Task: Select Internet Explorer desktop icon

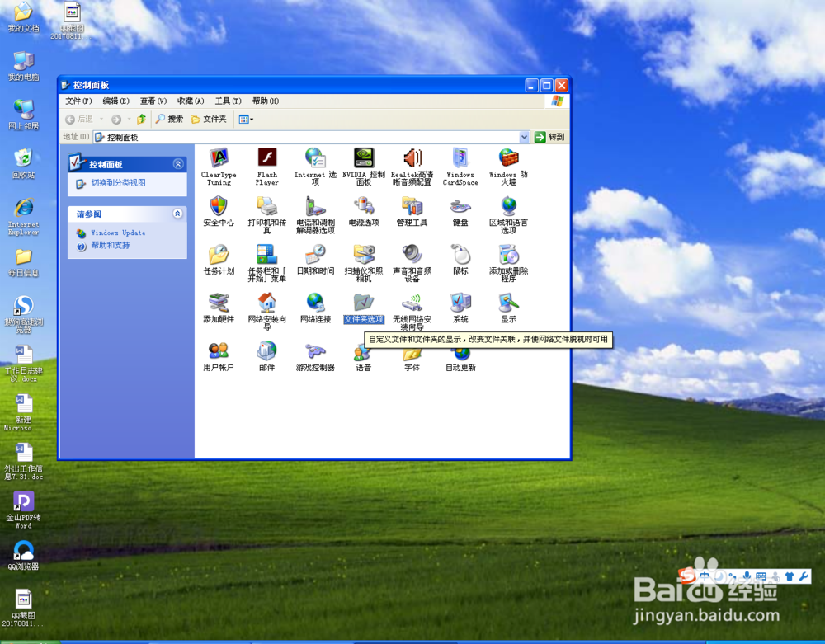Action: (x=23, y=216)
